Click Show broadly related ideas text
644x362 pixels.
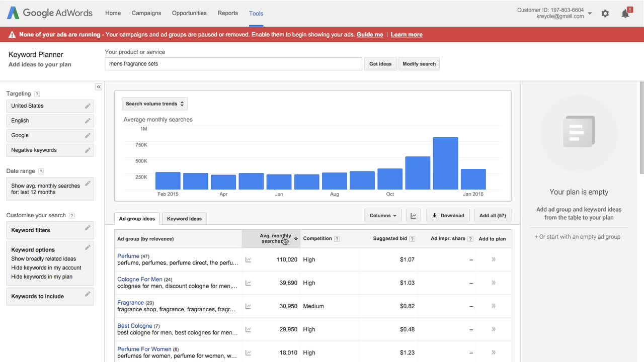click(44, 259)
